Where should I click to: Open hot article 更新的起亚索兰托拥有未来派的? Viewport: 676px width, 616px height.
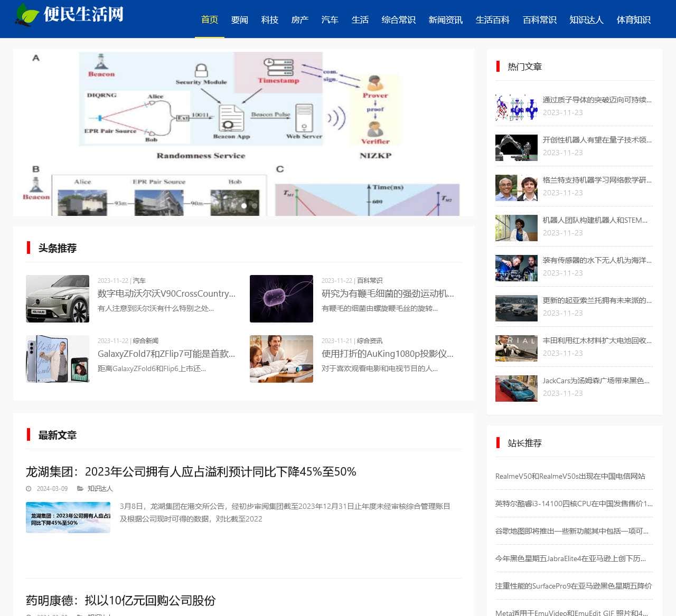pyautogui.click(x=597, y=300)
